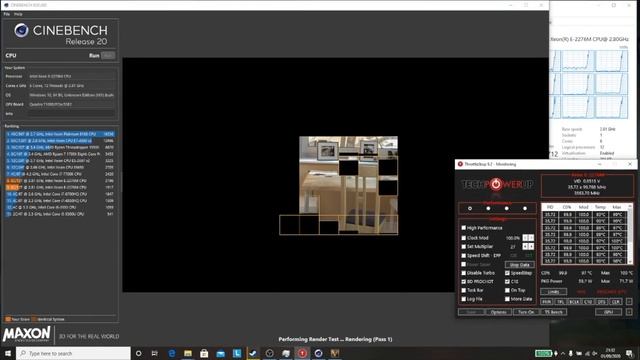
Task: Click the TechPowerUp power logo
Action: (x=496, y=184)
